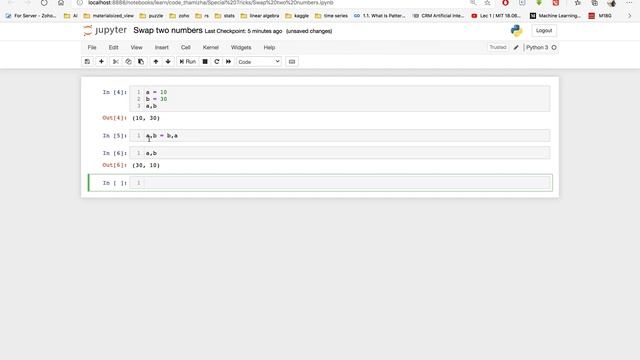640x360 pixels.
Task: Click the Out[6]: prompt label
Action: (x=114, y=165)
